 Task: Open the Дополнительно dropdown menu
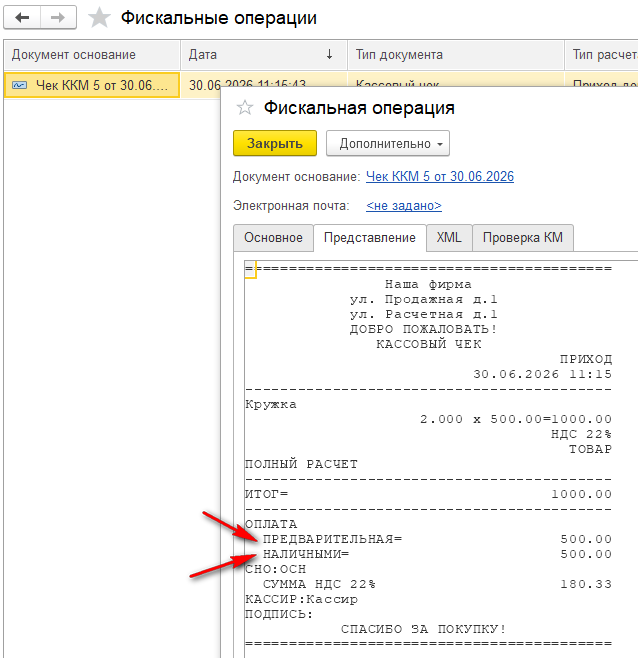(388, 143)
